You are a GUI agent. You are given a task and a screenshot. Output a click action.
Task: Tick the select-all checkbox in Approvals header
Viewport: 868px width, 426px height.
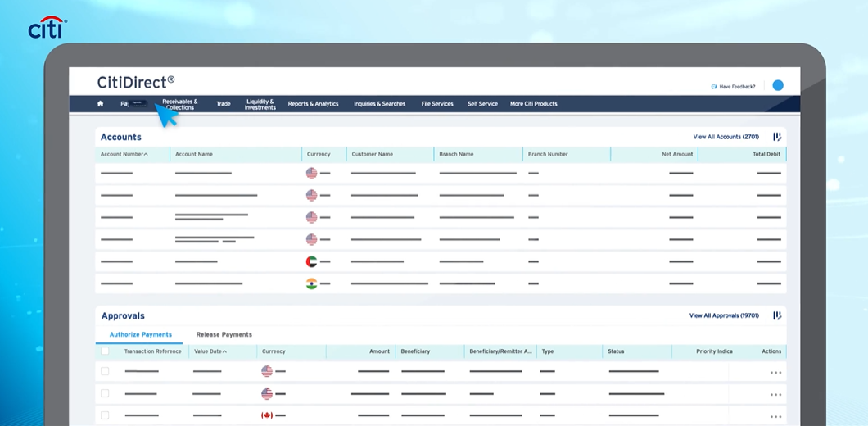click(105, 351)
